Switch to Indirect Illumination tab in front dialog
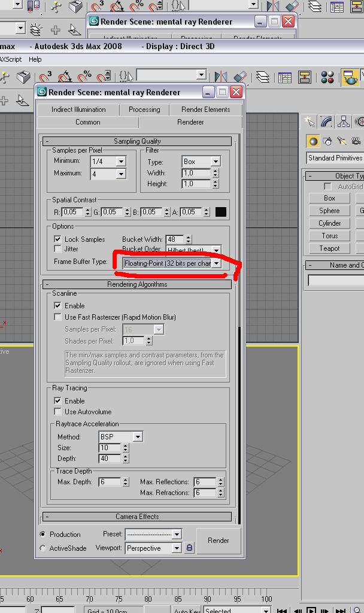The height and width of the screenshot is (613, 364). pos(78,110)
